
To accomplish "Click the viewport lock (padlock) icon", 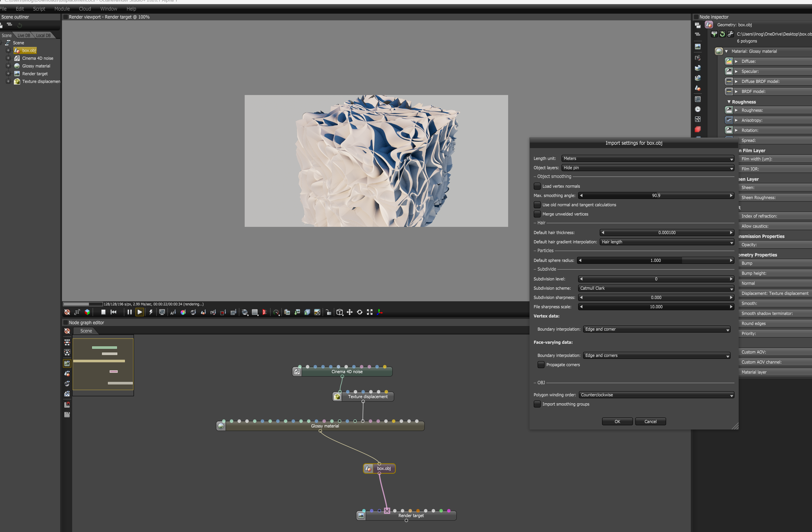I will tap(328, 312).
